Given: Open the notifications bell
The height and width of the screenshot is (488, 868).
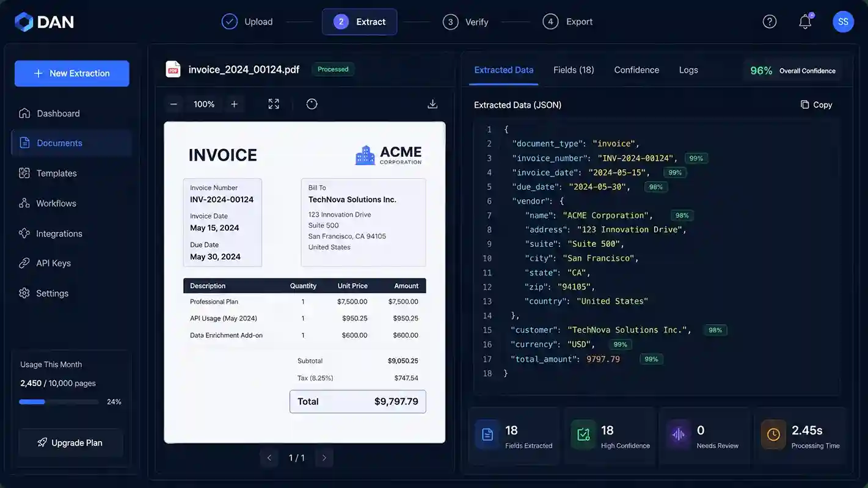Looking at the screenshot, I should click(x=806, y=21).
